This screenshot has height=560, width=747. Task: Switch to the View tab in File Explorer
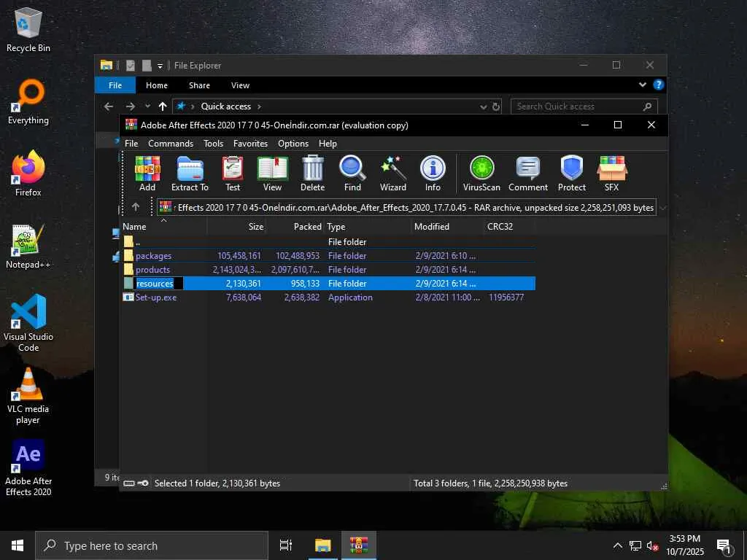pyautogui.click(x=240, y=85)
